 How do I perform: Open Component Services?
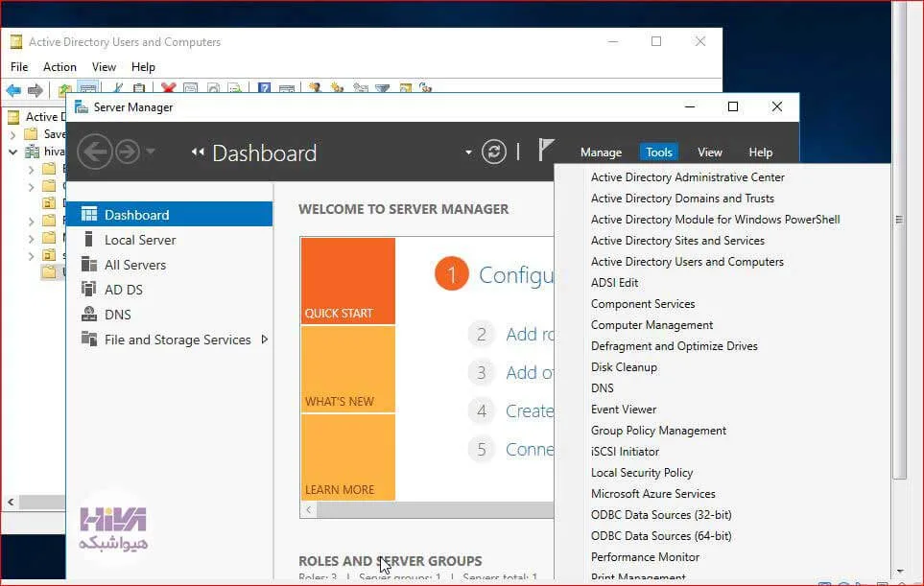coord(643,304)
